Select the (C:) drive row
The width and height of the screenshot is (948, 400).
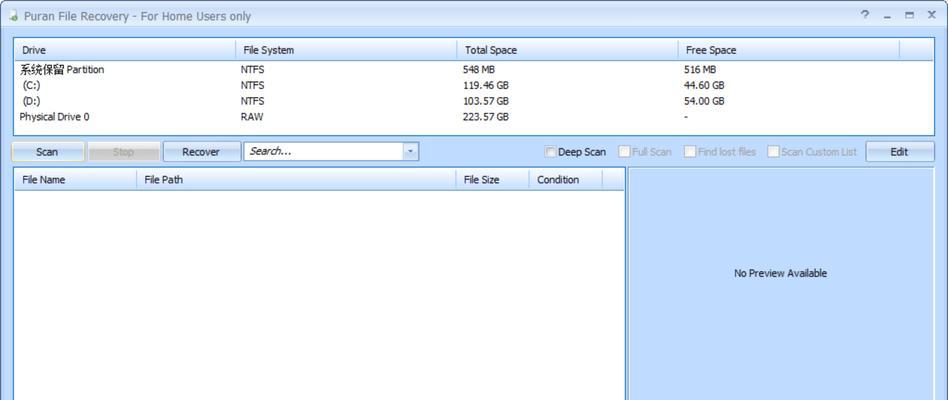(474, 85)
